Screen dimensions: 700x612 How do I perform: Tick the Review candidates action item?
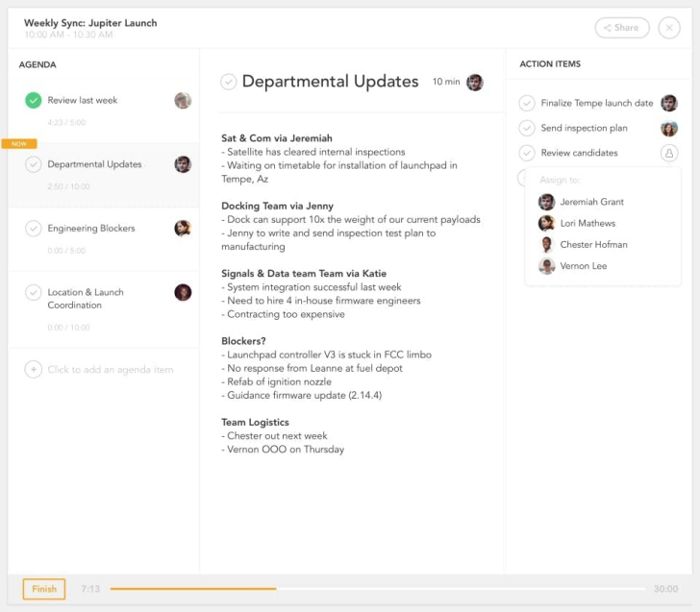(x=527, y=153)
